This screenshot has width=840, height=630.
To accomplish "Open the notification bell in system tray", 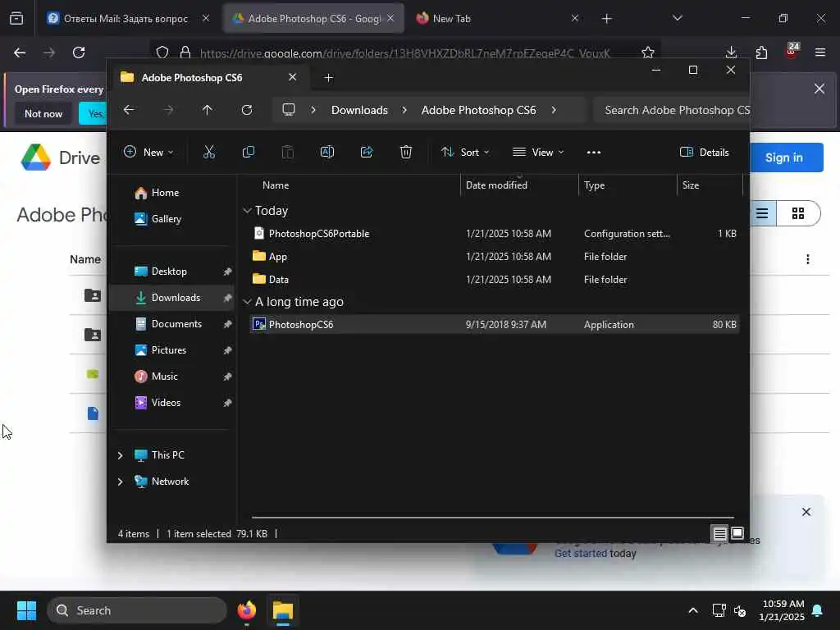I will pyautogui.click(x=818, y=610).
